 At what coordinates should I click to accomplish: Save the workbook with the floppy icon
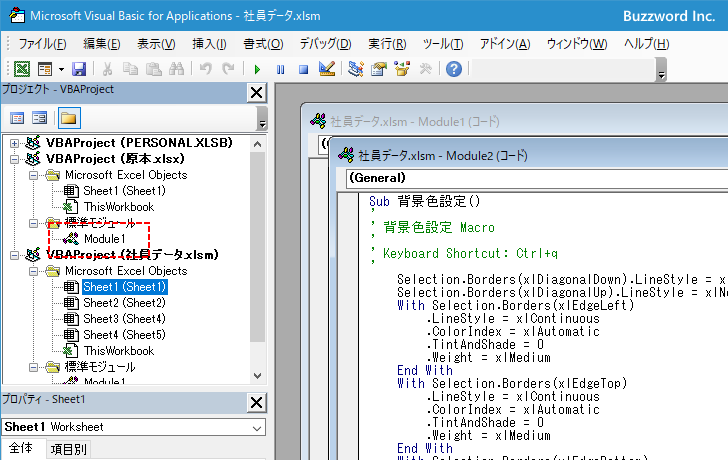(x=79, y=69)
